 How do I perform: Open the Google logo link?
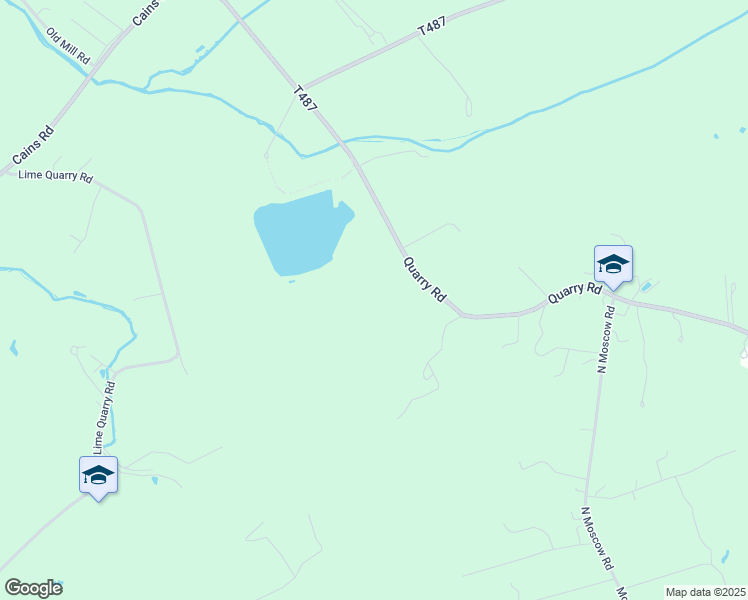(33, 588)
